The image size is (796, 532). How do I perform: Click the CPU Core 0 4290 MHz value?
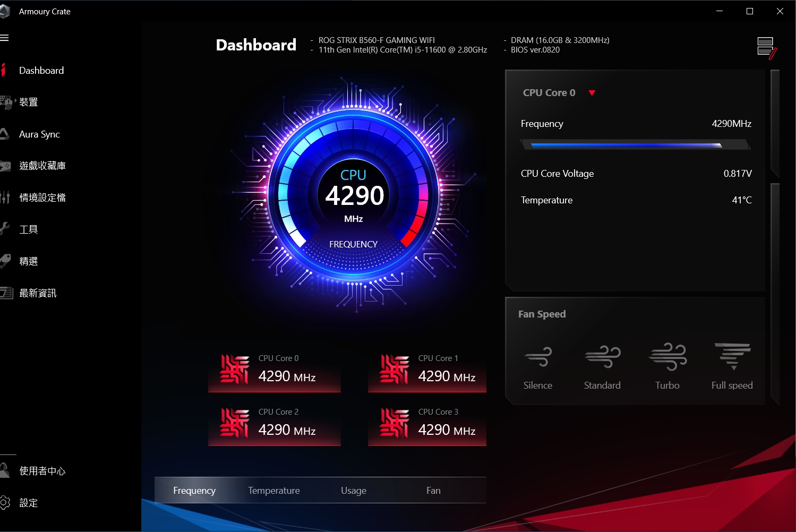click(287, 376)
